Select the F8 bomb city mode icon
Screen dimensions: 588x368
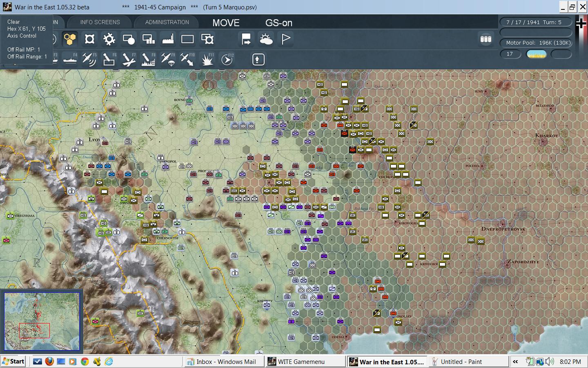coord(148,60)
